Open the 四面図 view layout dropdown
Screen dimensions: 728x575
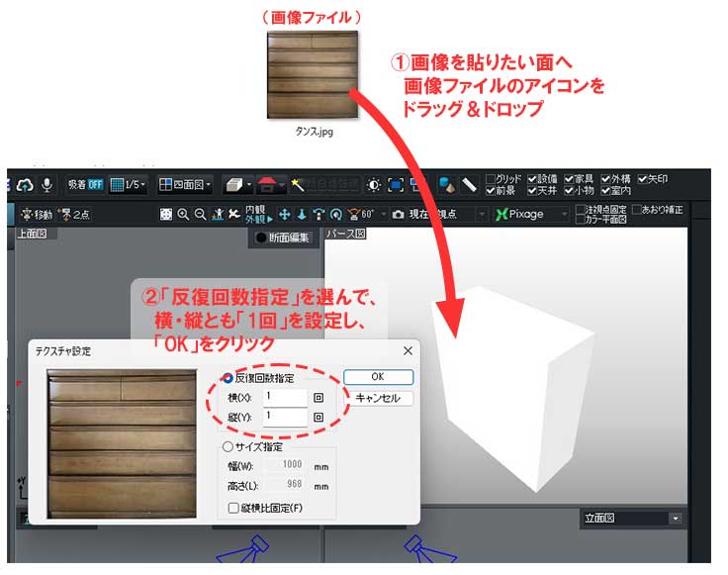pos(185,184)
